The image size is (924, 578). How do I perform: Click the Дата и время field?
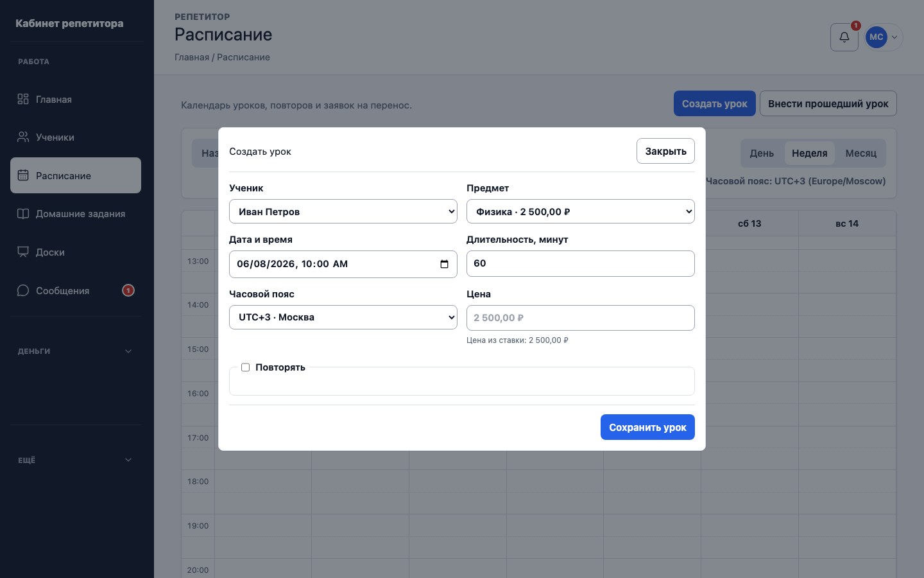click(343, 264)
